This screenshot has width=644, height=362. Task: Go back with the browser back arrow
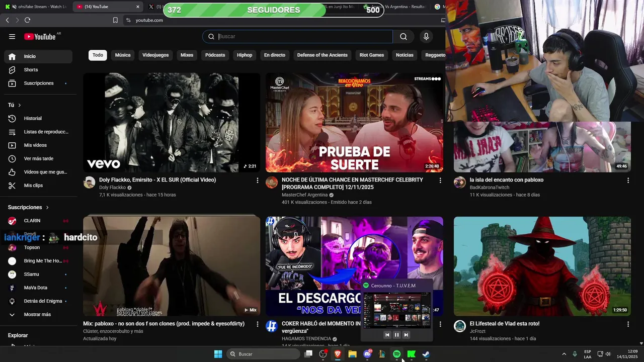[7, 20]
